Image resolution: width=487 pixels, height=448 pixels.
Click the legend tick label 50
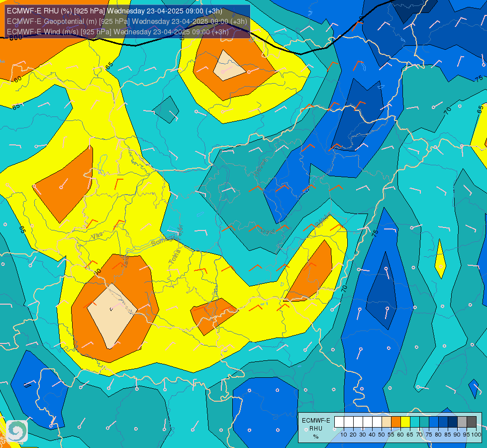(x=382, y=435)
